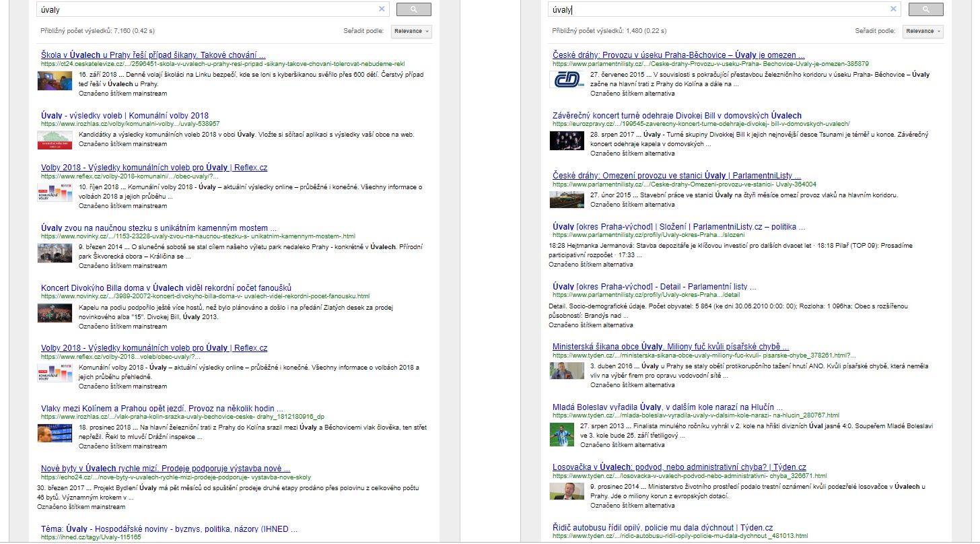Open result "Škola v Úvalech u Prahy řeší případ šikany"
The width and height of the screenshot is (980, 544).
(153, 55)
